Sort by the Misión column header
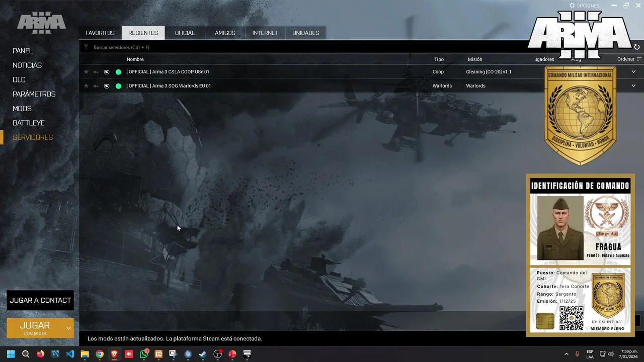This screenshot has height=362, width=644. tap(475, 59)
